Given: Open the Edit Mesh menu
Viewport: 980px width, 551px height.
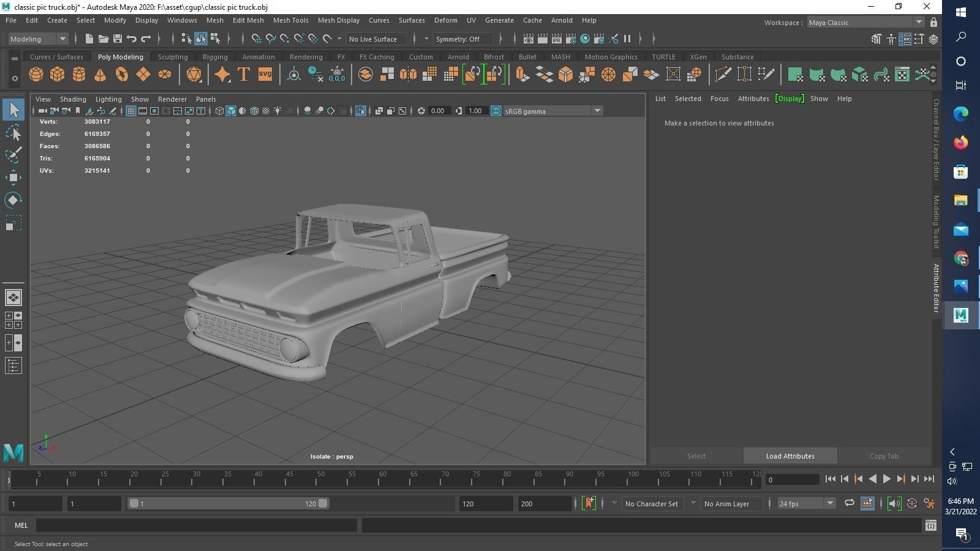Looking at the screenshot, I should tap(248, 20).
